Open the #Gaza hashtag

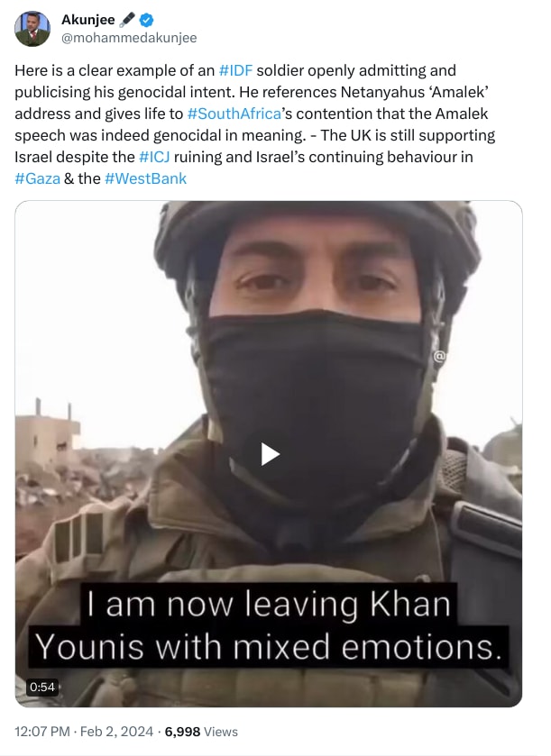coord(38,178)
